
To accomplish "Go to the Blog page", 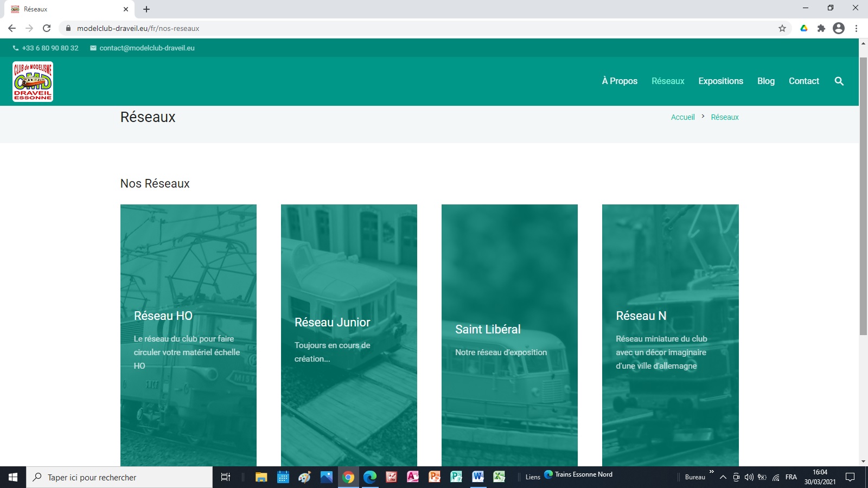I will 766,81.
